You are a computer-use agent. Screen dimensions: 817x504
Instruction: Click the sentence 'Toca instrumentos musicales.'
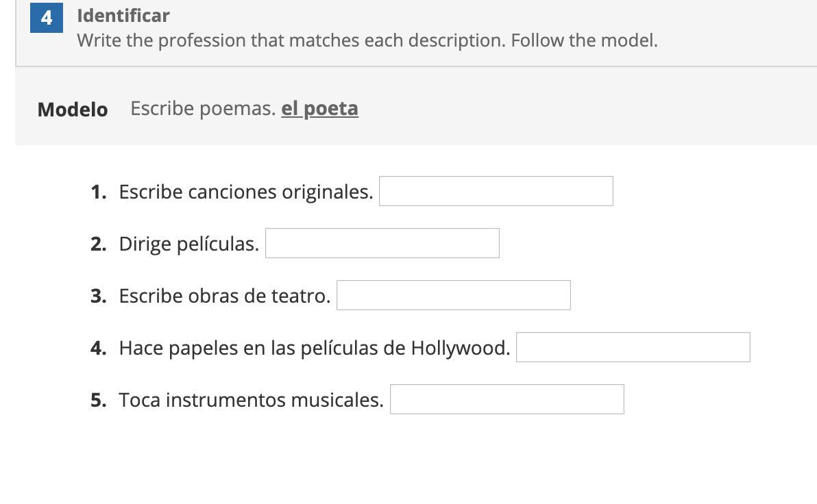252,400
